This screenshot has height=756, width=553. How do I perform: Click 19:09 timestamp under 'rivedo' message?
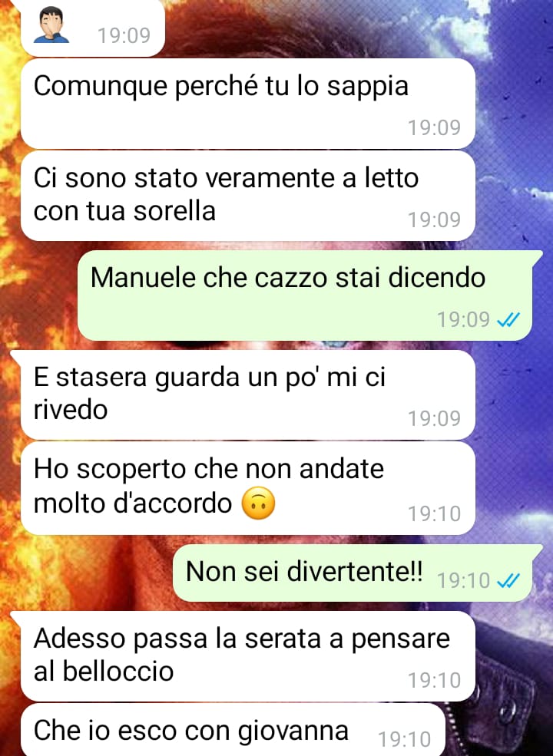[434, 418]
